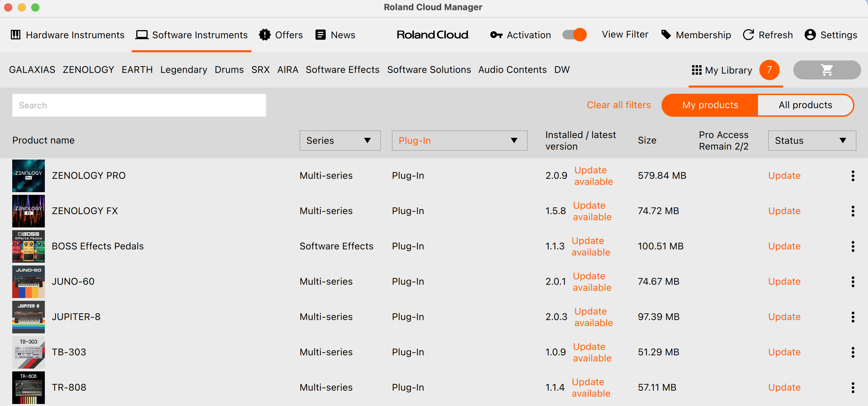Image resolution: width=868 pixels, height=406 pixels.
Task: Open more options for BOSS Effects Pedals
Action: (x=853, y=246)
